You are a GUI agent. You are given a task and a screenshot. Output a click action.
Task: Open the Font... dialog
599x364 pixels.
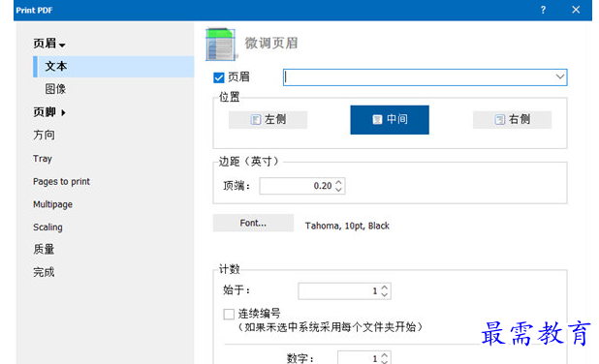[253, 223]
